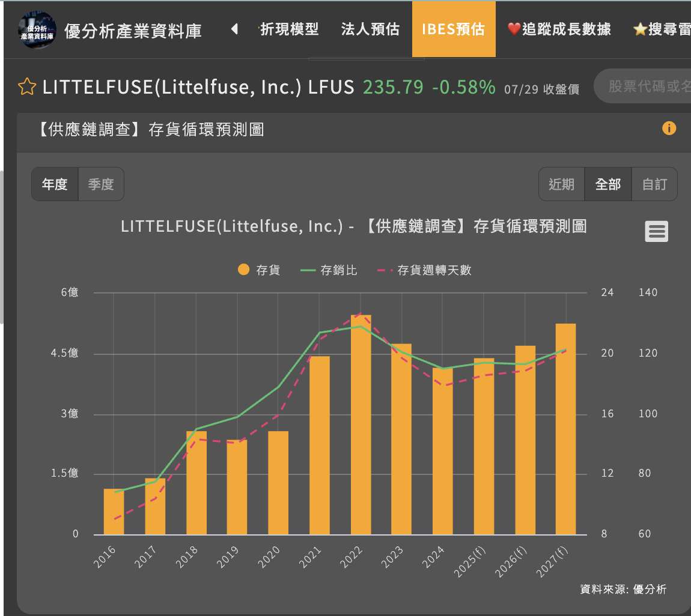Click the 2022 inventory bar
The width and height of the screenshot is (691, 616).
click(x=361, y=424)
